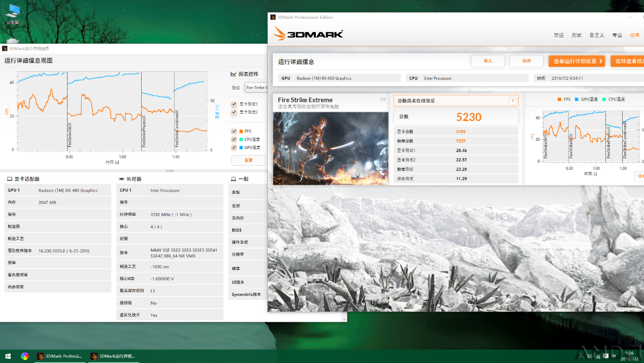Click the 时间 value 2016/7/2 9:54:11
Viewport: 644px width, 363px height.
tap(567, 78)
